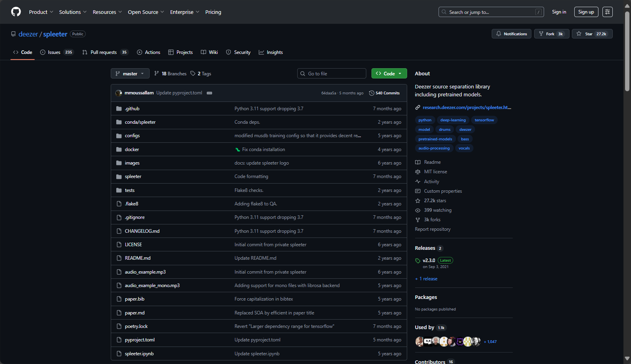Open the docker folder
This screenshot has height=364, width=631.
point(132,149)
